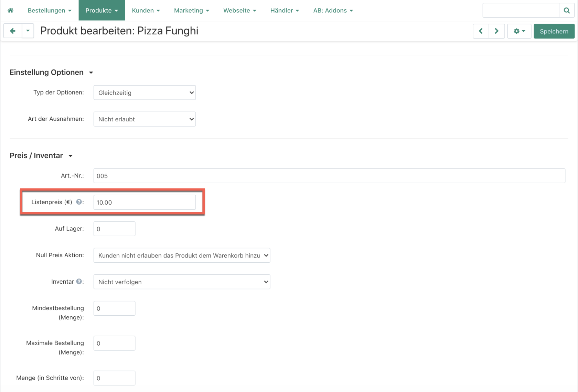Click the Maximale Bestellung quantity field

click(114, 343)
